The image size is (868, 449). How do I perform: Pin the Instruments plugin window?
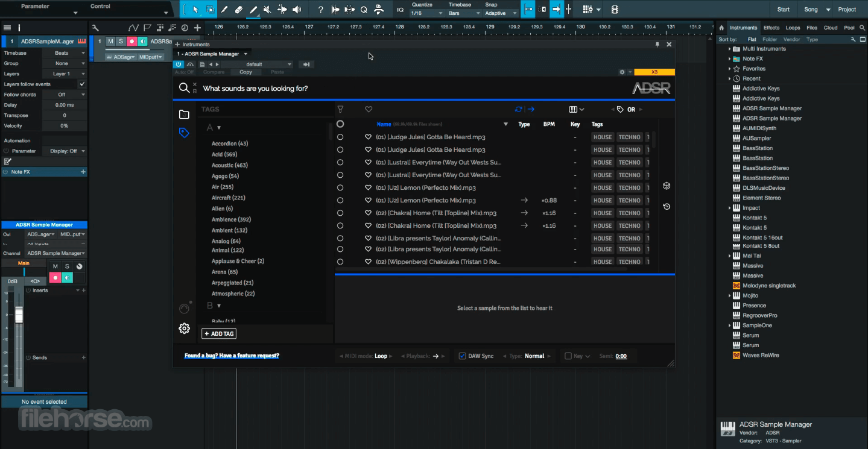tap(657, 45)
